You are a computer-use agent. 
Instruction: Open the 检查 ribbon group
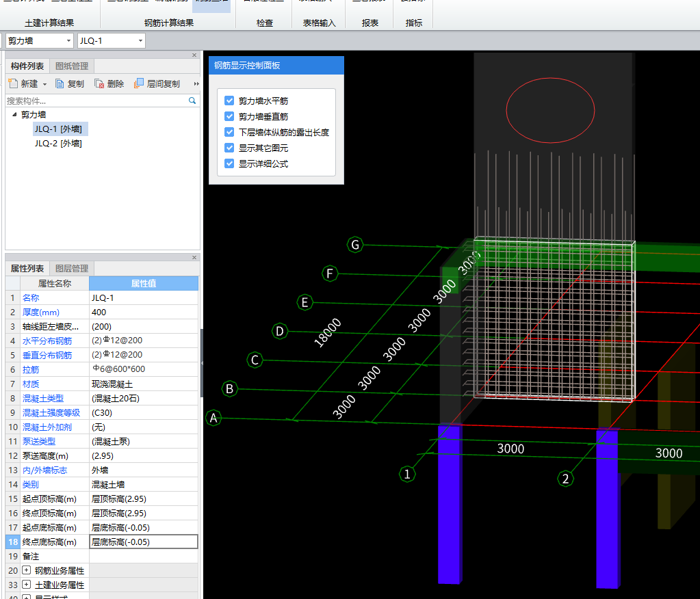click(x=264, y=23)
